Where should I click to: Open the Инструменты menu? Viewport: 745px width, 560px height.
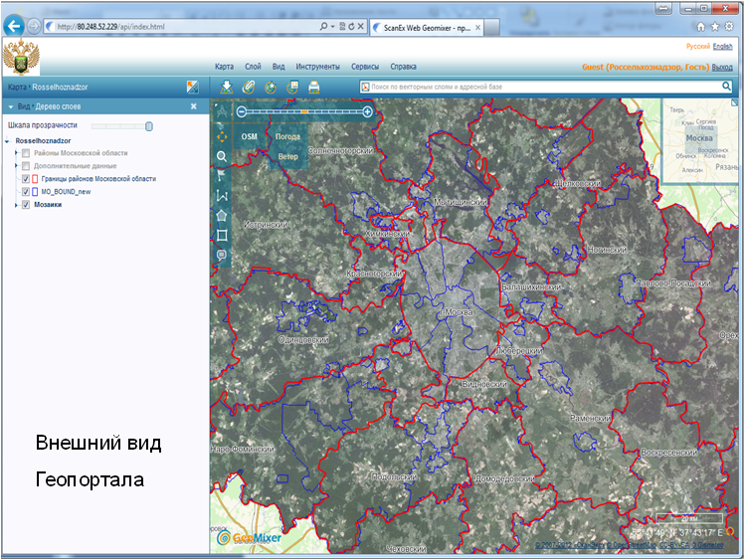click(318, 67)
